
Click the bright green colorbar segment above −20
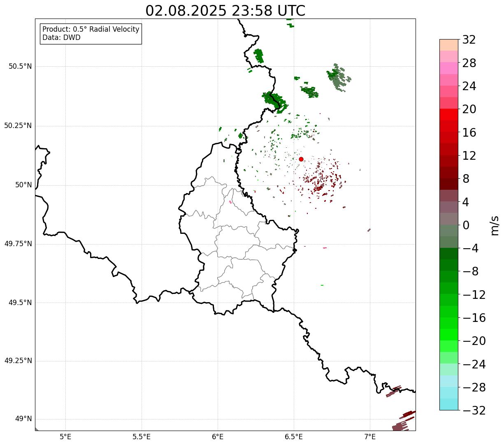449,335
